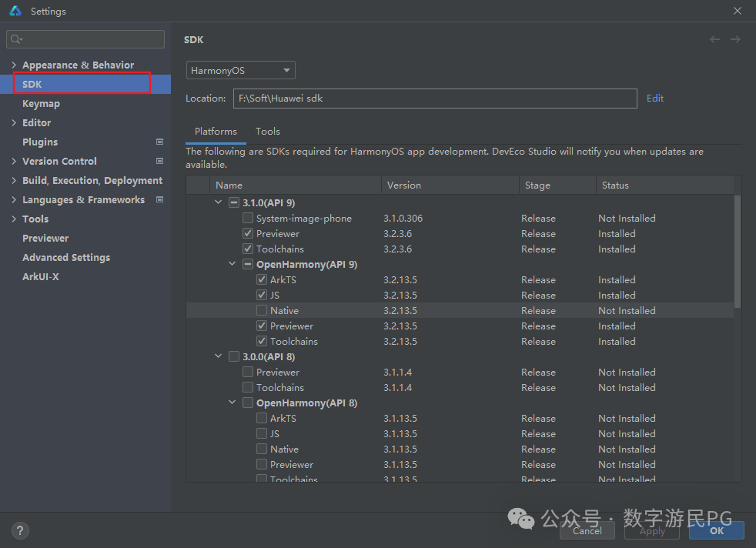This screenshot has width=756, height=548.
Task: Click the Stage column header
Action: (x=557, y=185)
